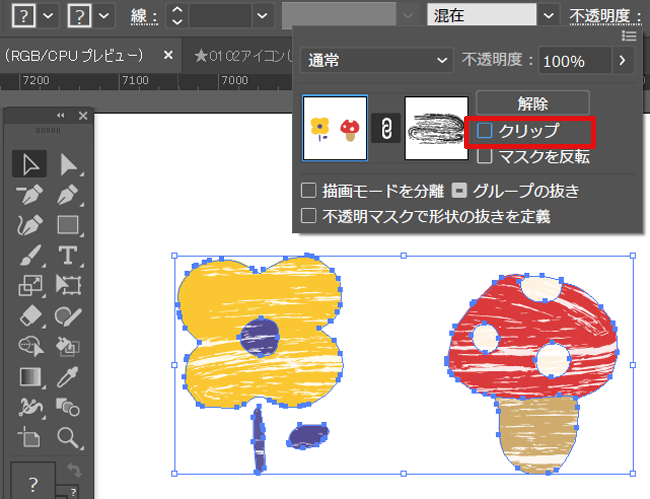Open the transparency panel flyout menu
This screenshot has width=650, height=499.
(x=629, y=36)
